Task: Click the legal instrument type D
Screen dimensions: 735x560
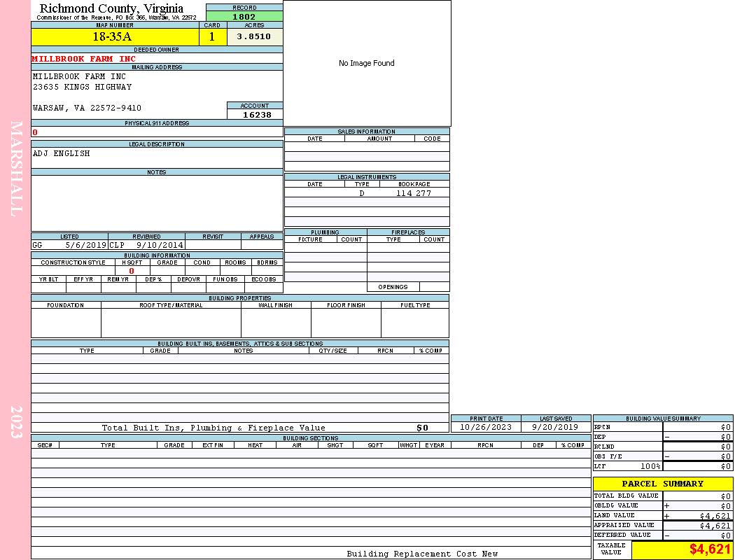Action: pos(361,193)
